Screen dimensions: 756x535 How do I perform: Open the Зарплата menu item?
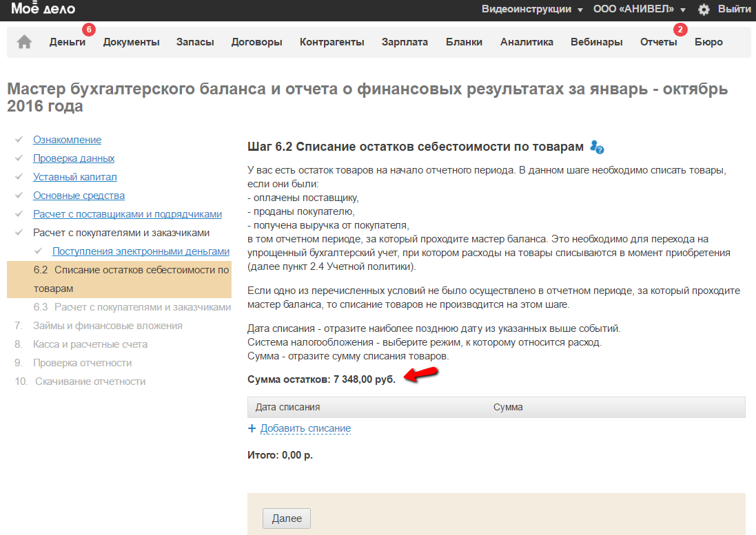tap(405, 42)
